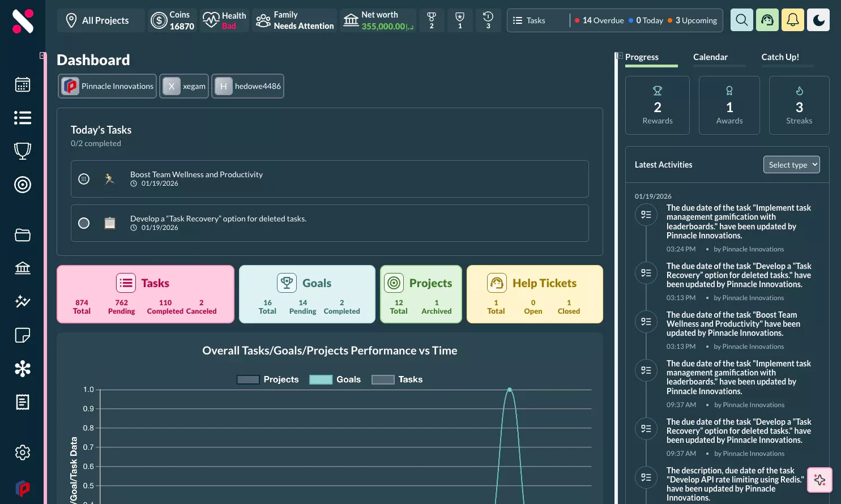The image size is (841, 504).
Task: Open Goals via the trophy sidebar icon
Action: coord(23,151)
